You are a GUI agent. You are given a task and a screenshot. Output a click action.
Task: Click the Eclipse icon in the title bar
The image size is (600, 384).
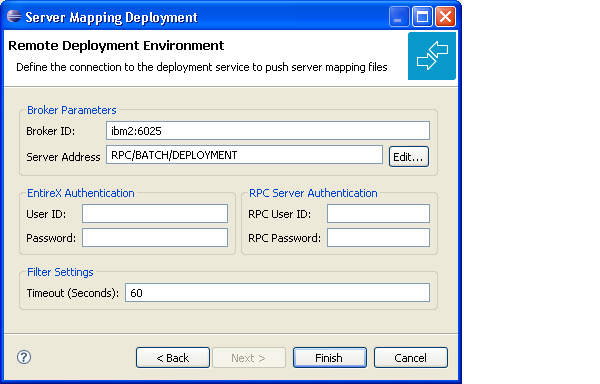coord(14,16)
